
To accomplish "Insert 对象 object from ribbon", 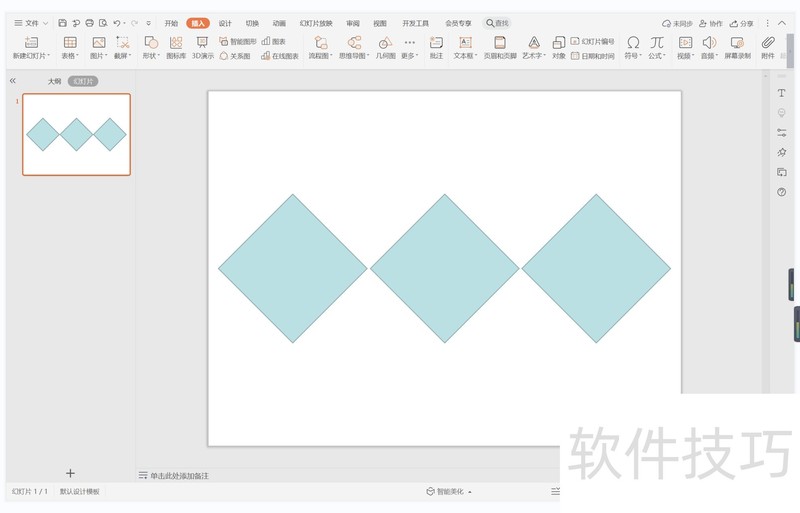I will pyautogui.click(x=559, y=47).
